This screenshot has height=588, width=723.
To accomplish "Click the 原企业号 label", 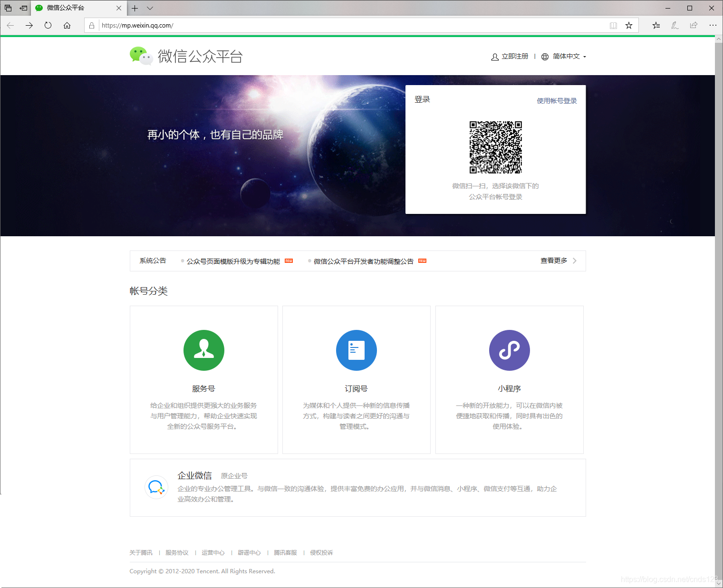I will pos(234,476).
